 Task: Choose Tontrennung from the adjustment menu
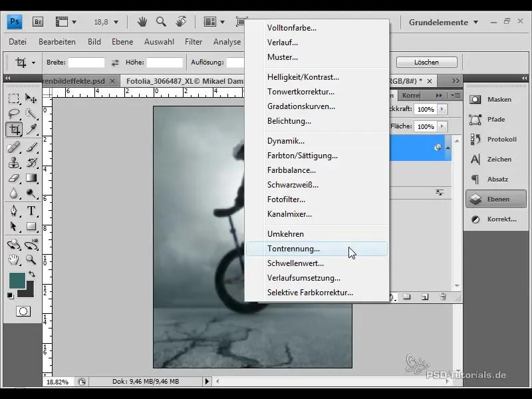317,249
